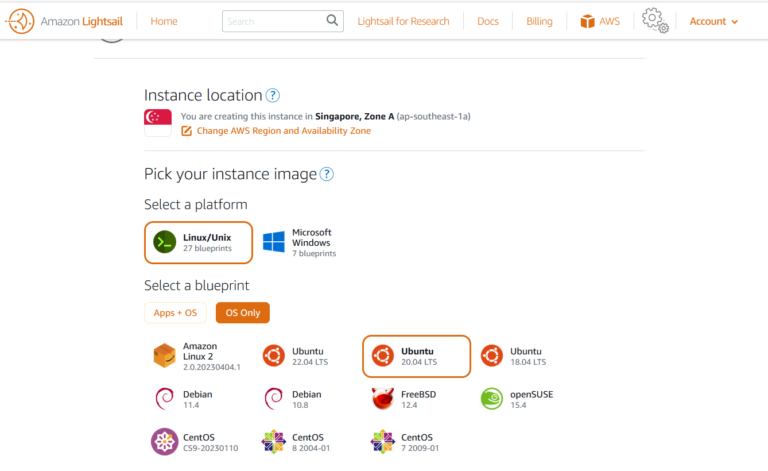Choose the Debian 10.8 blueprint
Viewport: 768px width, 471px height.
[x=293, y=399]
